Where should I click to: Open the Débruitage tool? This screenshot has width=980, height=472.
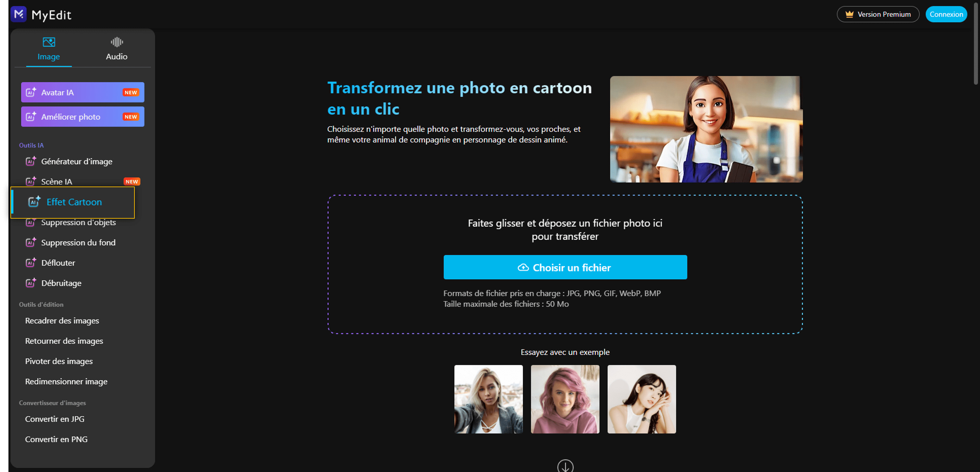point(61,283)
